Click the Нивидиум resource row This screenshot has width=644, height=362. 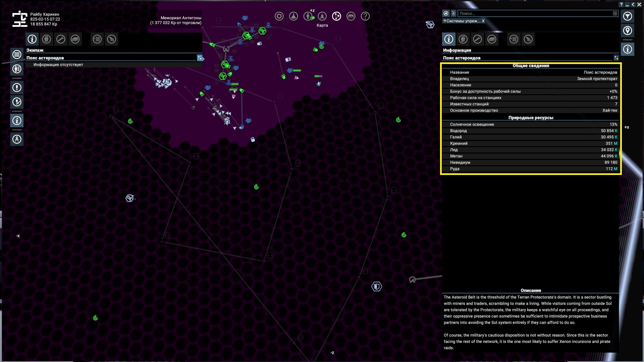click(x=530, y=163)
